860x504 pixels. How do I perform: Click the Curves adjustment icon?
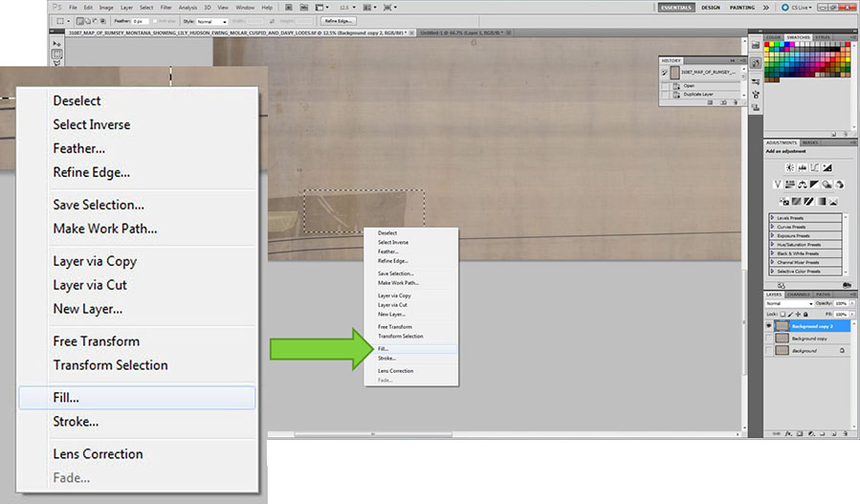814,167
